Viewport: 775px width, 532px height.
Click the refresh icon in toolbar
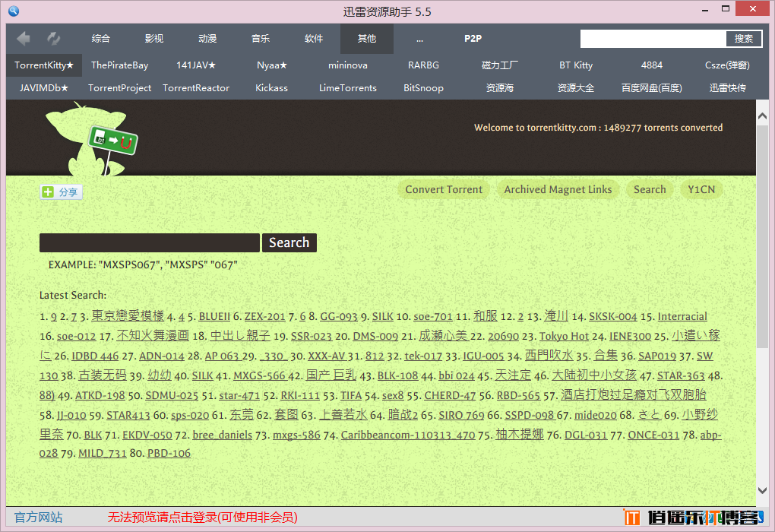pyautogui.click(x=53, y=39)
